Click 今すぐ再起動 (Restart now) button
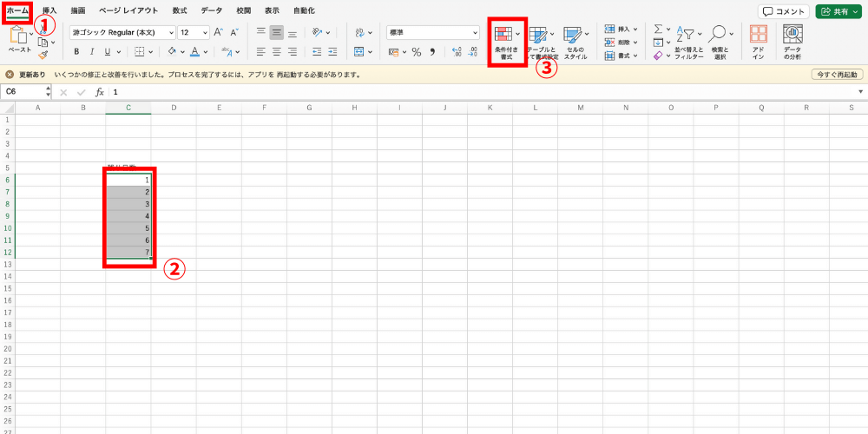The image size is (868, 434). [837, 74]
